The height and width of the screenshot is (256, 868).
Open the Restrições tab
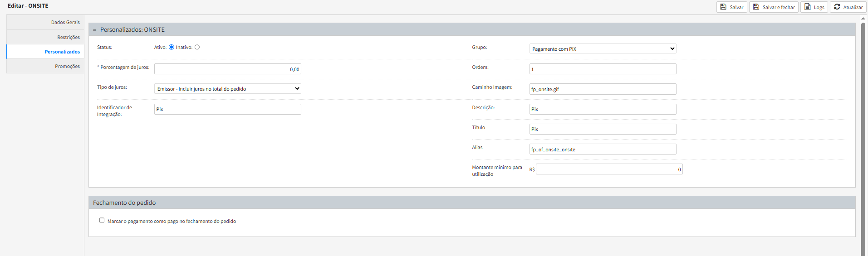pos(68,37)
